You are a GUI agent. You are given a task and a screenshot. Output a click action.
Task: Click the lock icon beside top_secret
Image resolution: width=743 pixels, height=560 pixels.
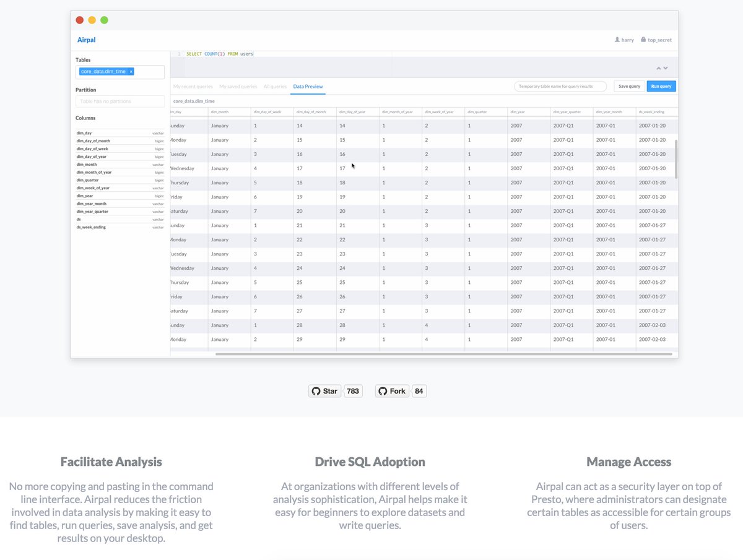(x=643, y=40)
